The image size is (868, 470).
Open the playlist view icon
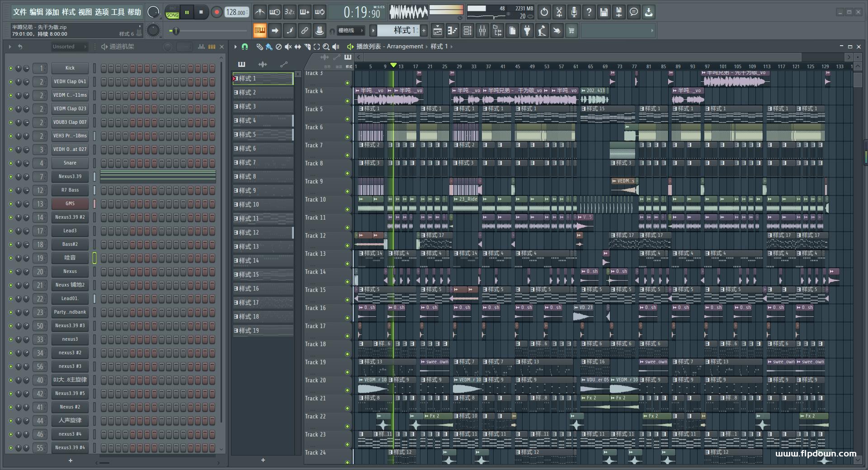point(438,31)
